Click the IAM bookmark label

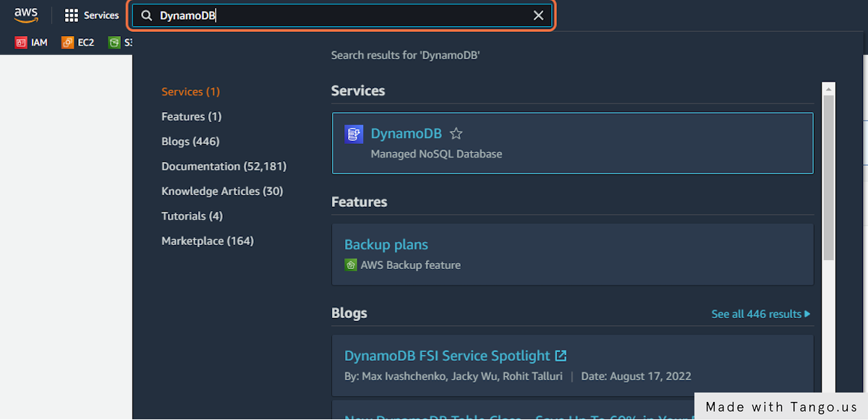tap(39, 43)
